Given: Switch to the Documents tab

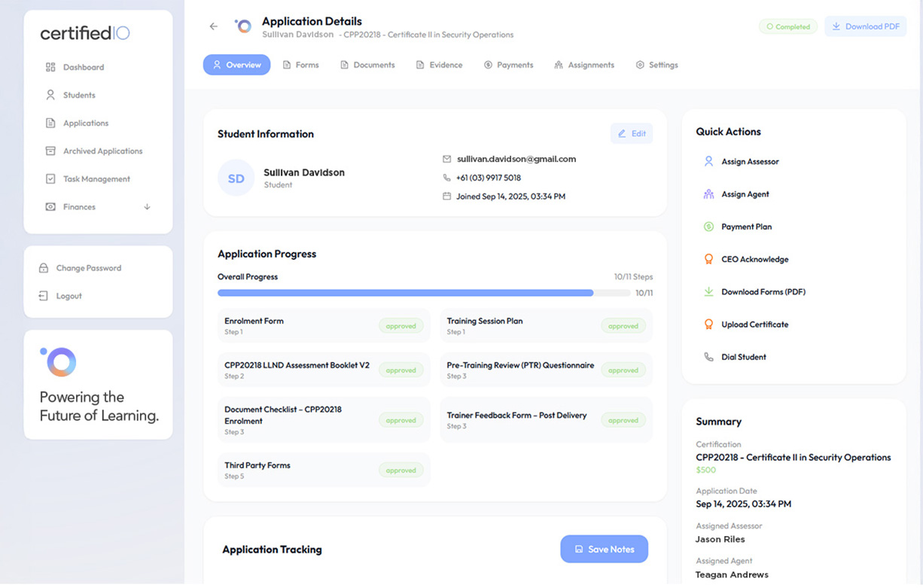Looking at the screenshot, I should pos(367,65).
